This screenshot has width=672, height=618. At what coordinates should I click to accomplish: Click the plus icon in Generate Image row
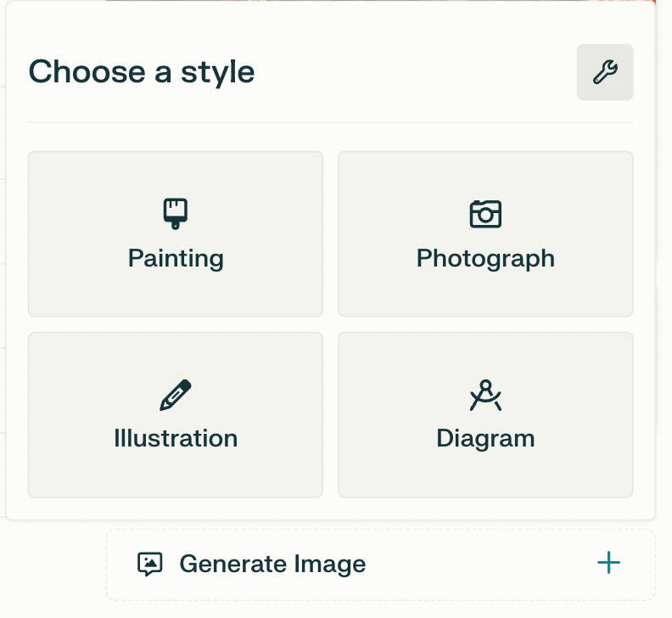click(x=608, y=563)
